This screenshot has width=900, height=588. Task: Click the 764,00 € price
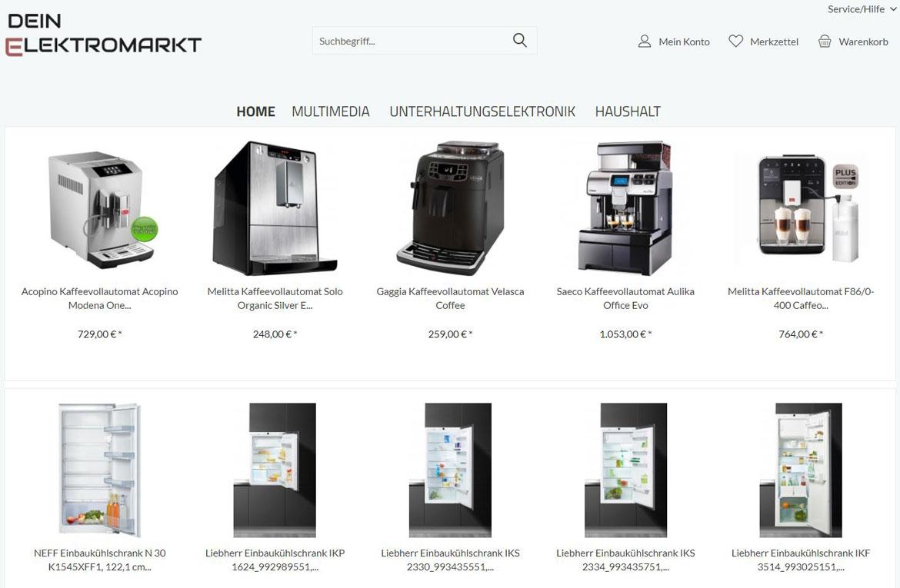point(801,334)
